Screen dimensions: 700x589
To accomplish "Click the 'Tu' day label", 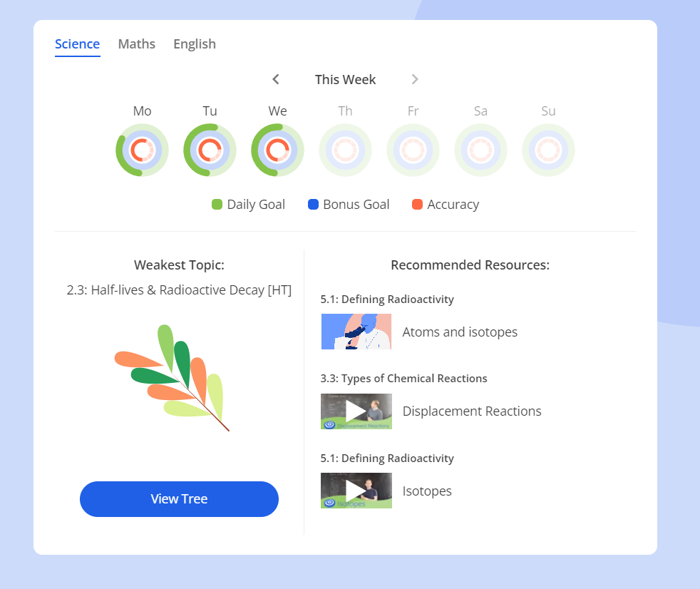I will point(210,111).
